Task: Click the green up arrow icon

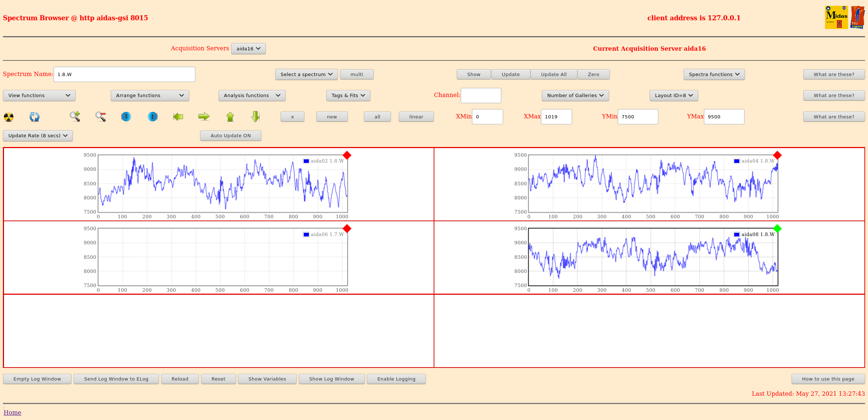Action: pyautogui.click(x=230, y=117)
